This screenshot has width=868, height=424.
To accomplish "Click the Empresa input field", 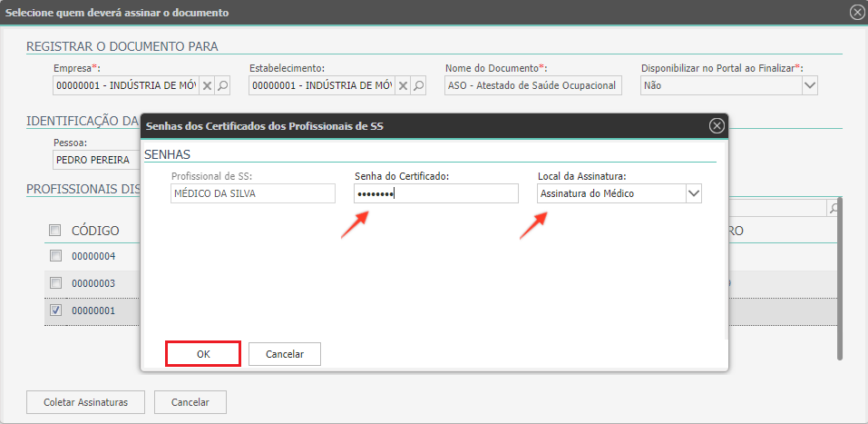I will coord(126,86).
